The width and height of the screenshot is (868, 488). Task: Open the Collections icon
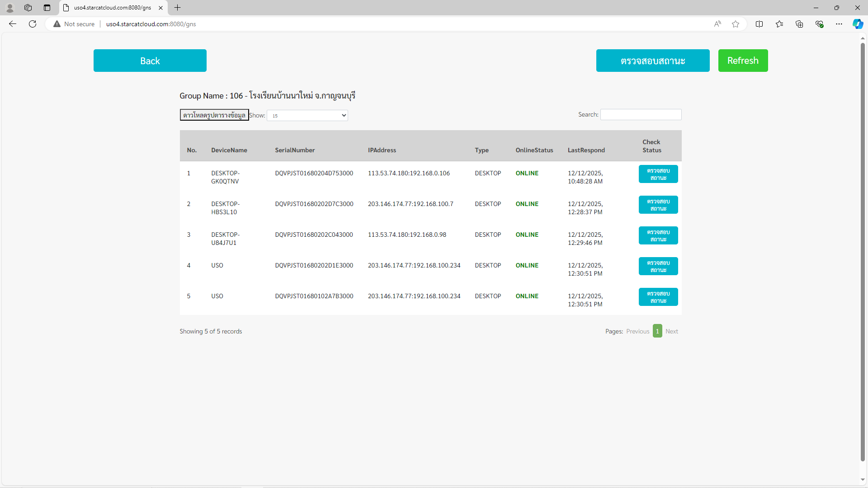coord(799,24)
